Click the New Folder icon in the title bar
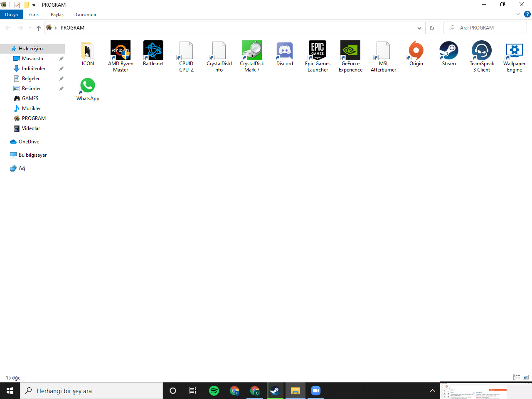Viewport: 532px width, 399px height. click(x=26, y=5)
